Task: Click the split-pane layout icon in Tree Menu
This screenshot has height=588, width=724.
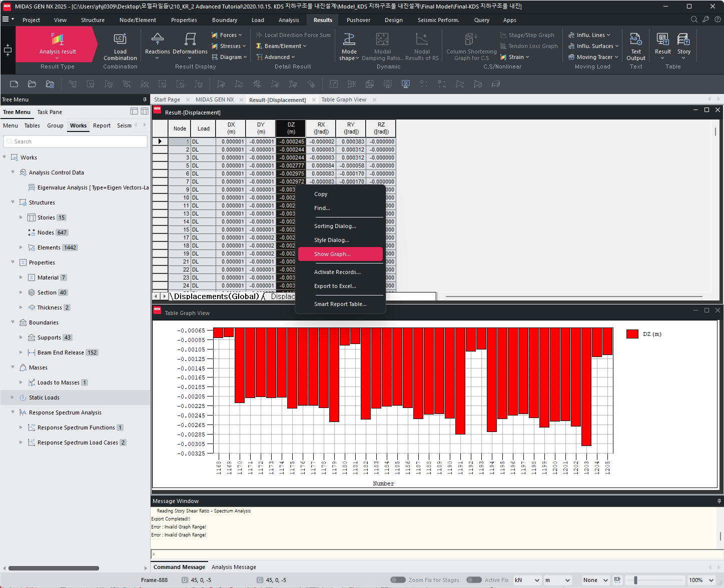Action: (145, 111)
